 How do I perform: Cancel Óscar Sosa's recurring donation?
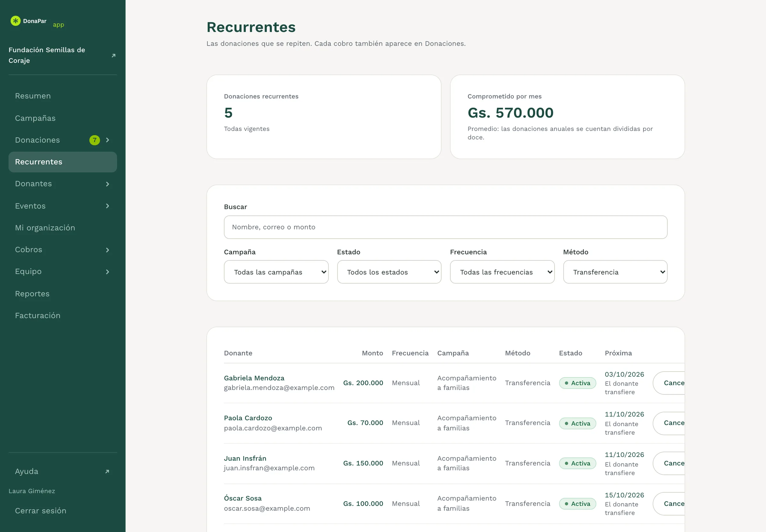669,504
